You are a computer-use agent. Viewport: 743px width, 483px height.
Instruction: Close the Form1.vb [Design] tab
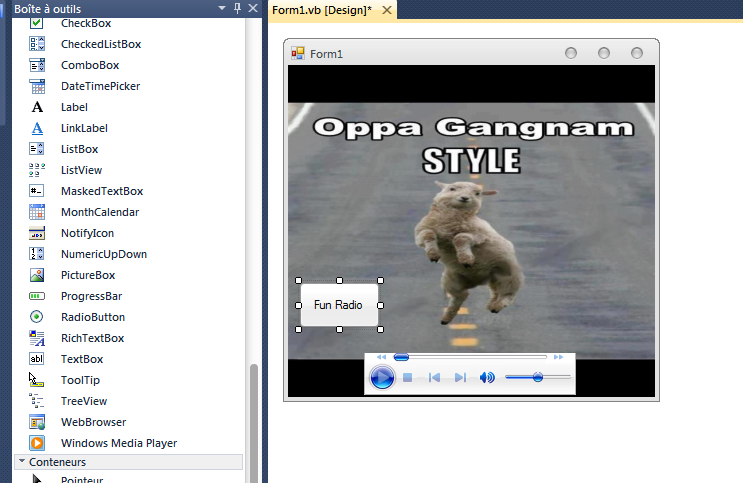point(387,10)
